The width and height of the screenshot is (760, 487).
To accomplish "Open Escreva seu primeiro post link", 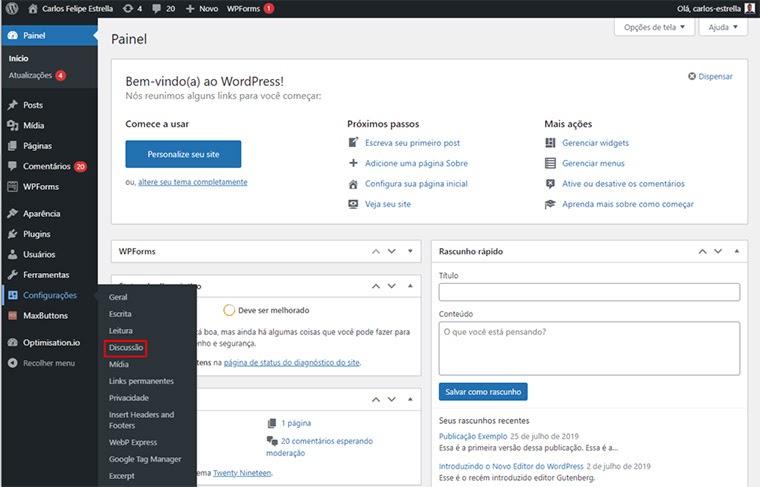I will [x=412, y=143].
